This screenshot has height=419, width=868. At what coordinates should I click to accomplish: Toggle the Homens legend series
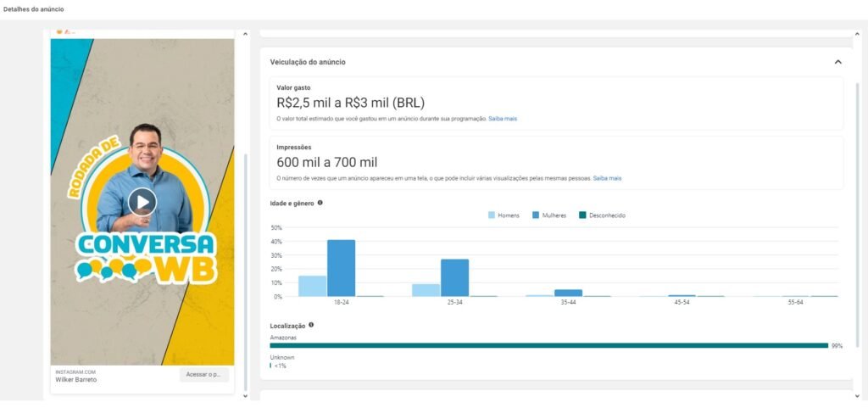click(x=504, y=215)
